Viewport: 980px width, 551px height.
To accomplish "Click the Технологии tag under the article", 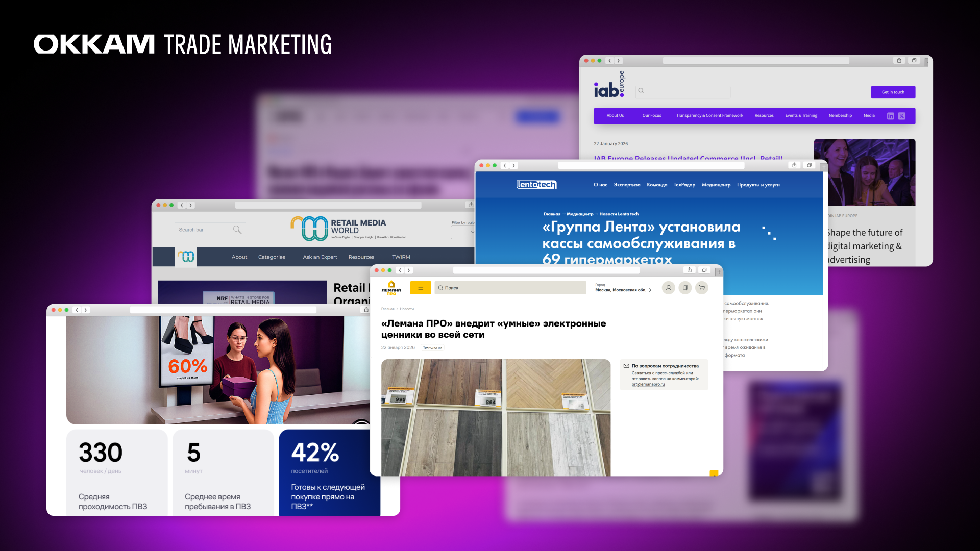I will [x=432, y=347].
